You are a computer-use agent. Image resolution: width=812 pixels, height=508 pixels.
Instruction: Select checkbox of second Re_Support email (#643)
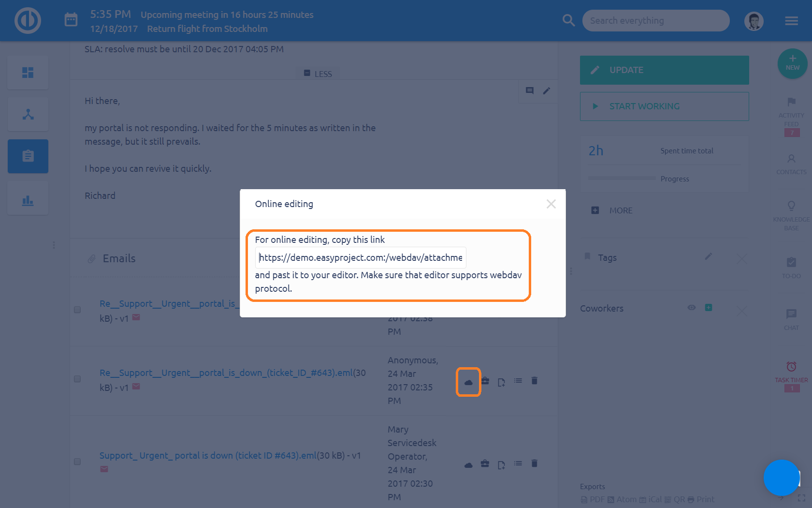coord(77,379)
